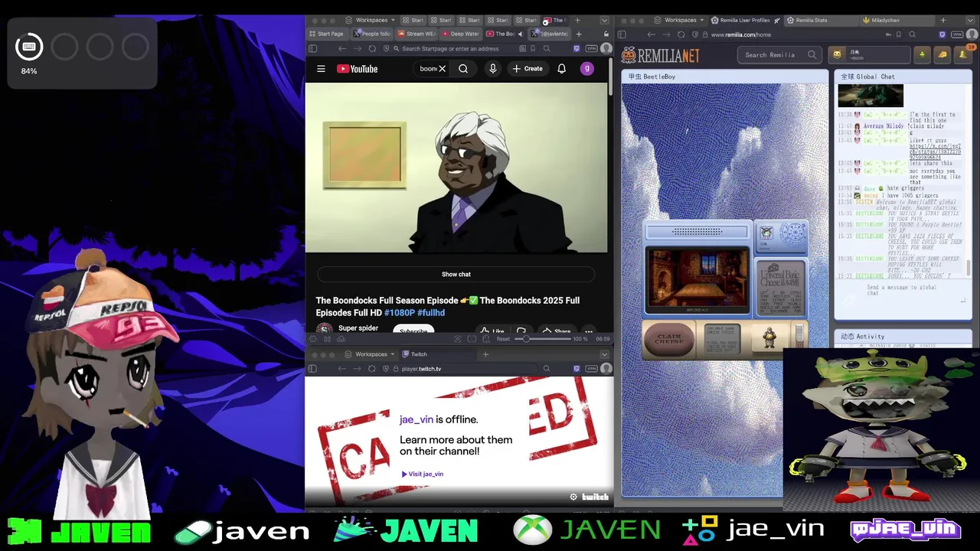The height and width of the screenshot is (551, 980).
Task: Open the Global Chat video thumbnail
Action: (x=871, y=96)
